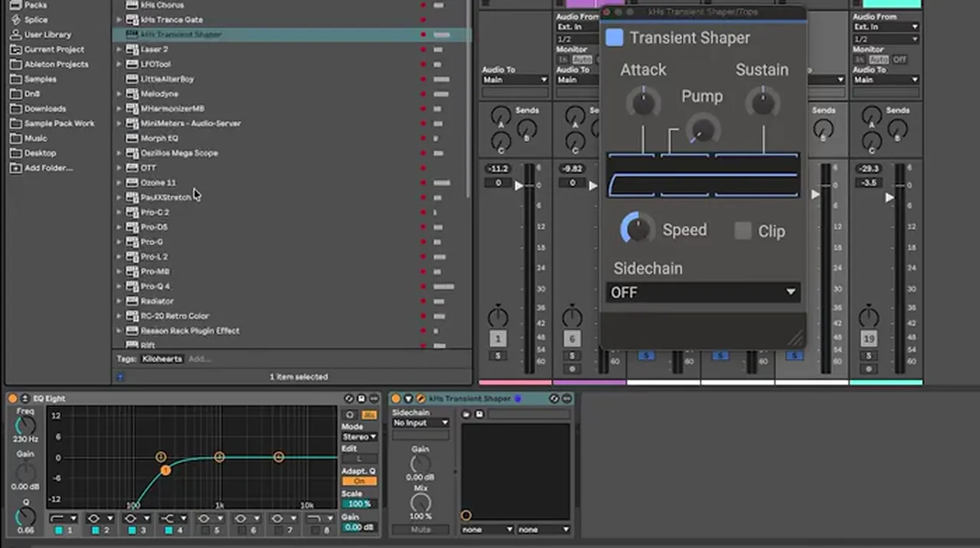The height and width of the screenshot is (548, 980).
Task: Click track 1 volume value -11.2
Action: [498, 168]
